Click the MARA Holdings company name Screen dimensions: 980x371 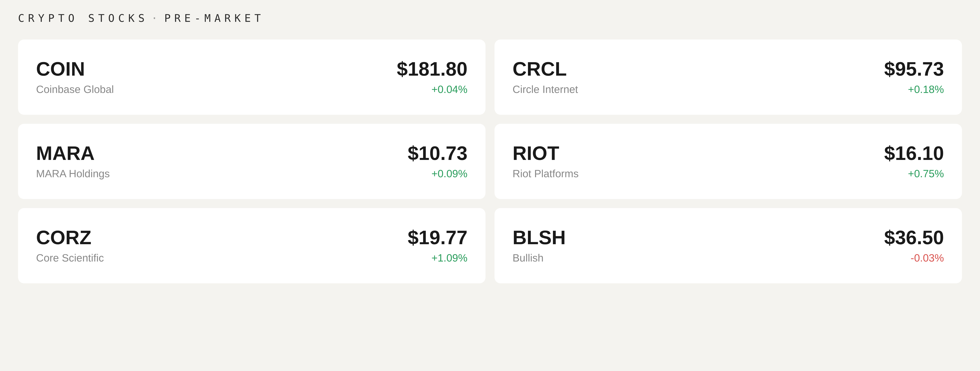(x=73, y=174)
